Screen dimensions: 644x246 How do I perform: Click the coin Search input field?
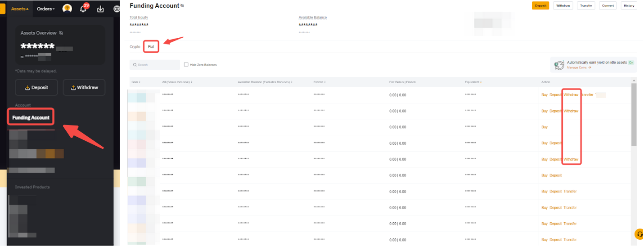[x=155, y=65]
